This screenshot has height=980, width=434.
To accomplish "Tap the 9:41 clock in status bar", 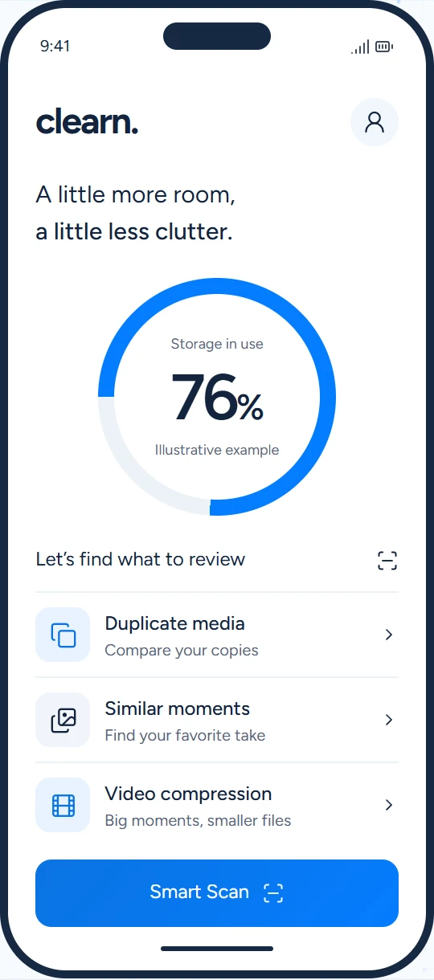I will click(x=55, y=47).
